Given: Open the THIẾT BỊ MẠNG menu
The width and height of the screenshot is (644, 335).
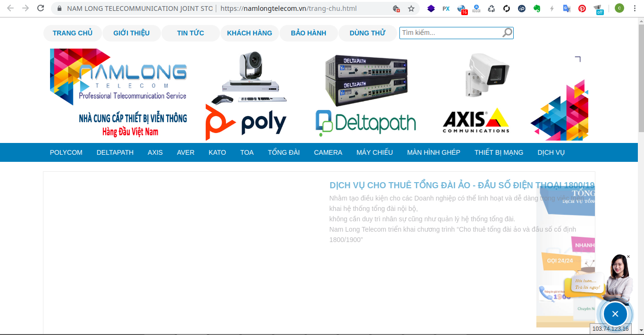Looking at the screenshot, I should point(499,152).
